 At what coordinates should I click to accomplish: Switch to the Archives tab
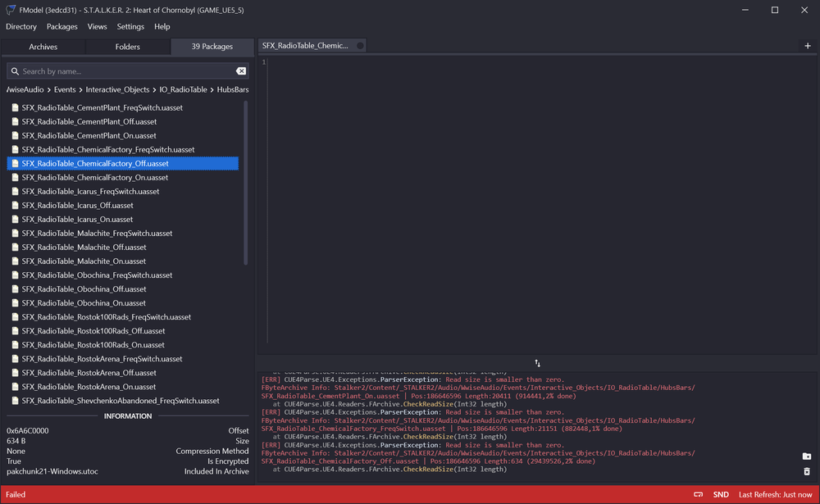point(43,47)
